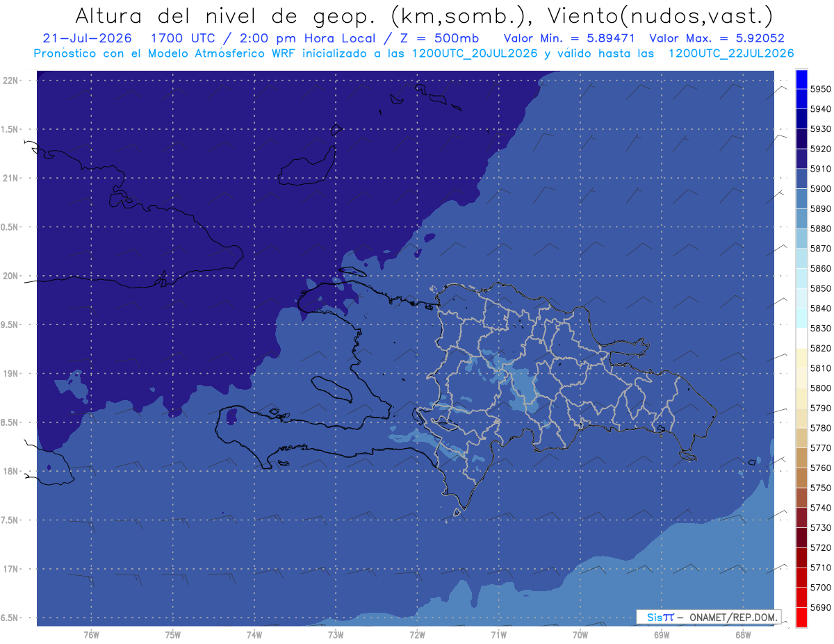834x644 pixels.
Task: Click 'Valor Min. = 5.89471' text
Action: point(569,39)
